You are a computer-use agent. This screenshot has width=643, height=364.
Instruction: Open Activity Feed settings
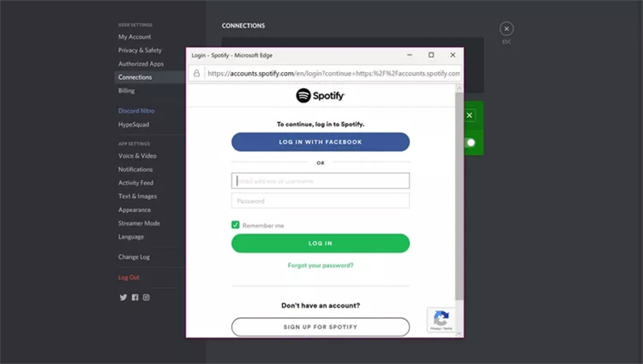(136, 183)
